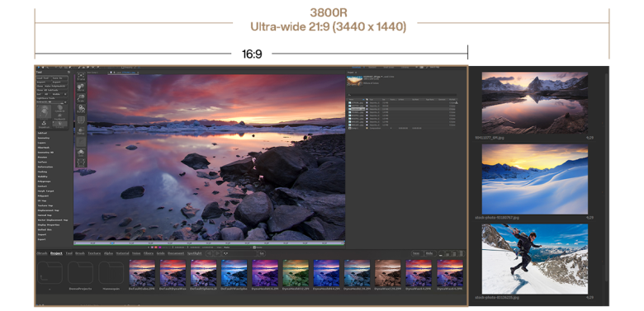
Task: Open the Spotlight tab in LightBox
Action: pos(194,253)
